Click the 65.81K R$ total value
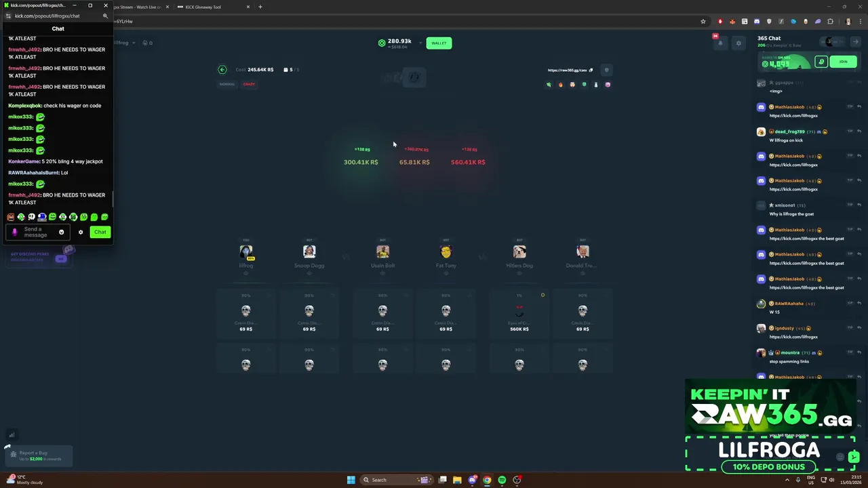868x488 pixels. [414, 162]
